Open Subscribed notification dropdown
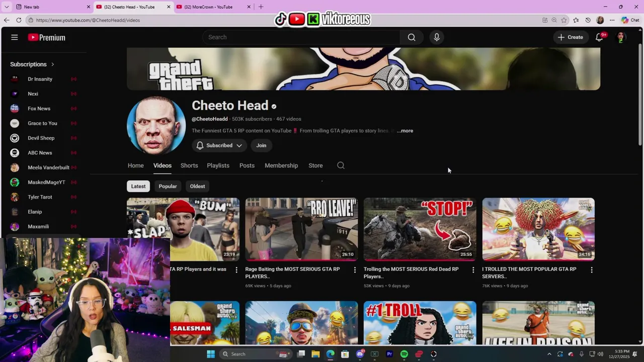The height and width of the screenshot is (362, 644). [x=219, y=145]
